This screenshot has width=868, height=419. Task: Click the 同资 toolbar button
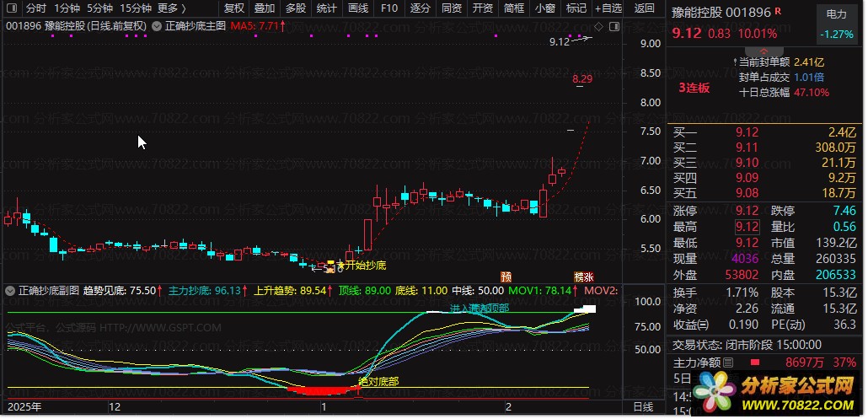coord(452,8)
